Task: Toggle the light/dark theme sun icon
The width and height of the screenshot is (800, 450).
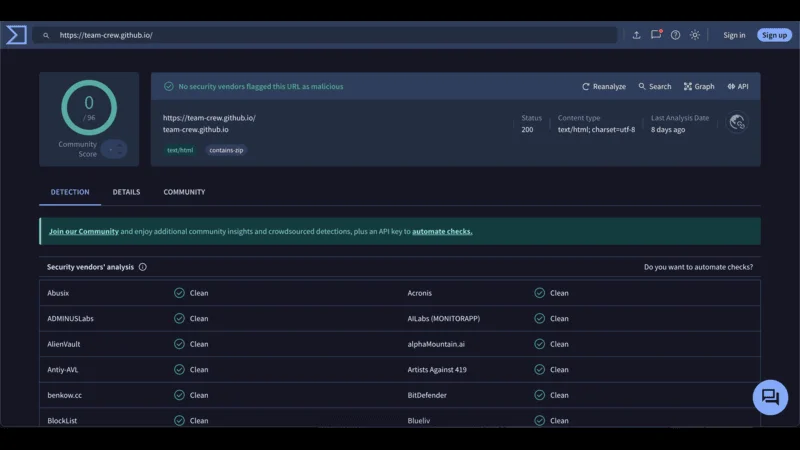Action: coord(695,35)
